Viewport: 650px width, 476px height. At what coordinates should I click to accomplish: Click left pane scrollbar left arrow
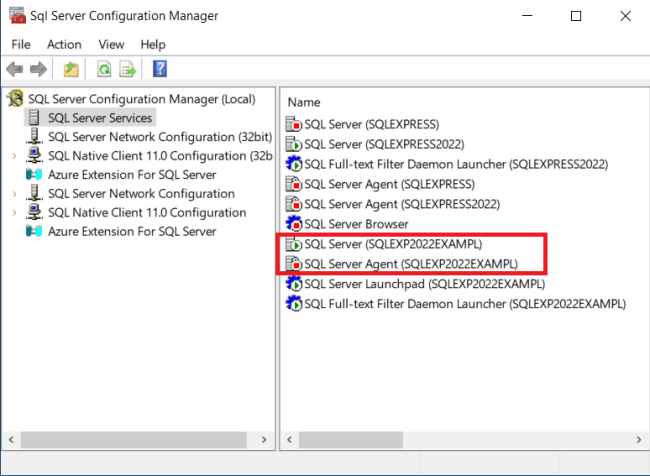click(11, 440)
